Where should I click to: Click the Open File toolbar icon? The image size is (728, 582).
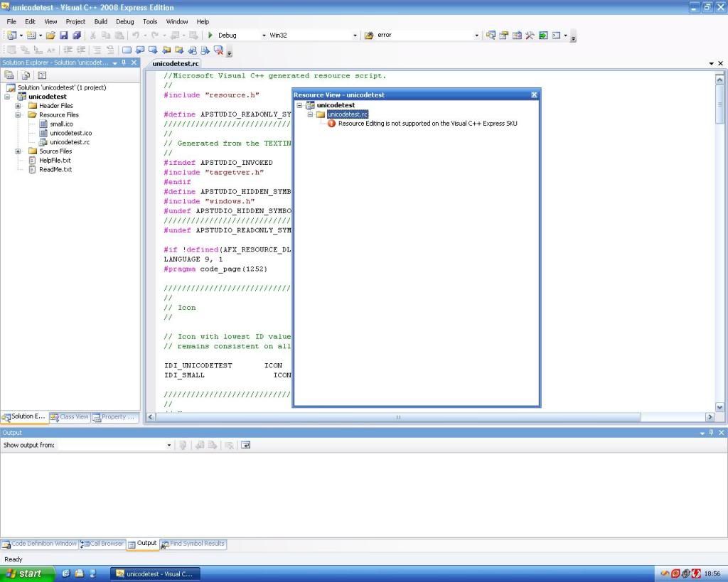50,36
